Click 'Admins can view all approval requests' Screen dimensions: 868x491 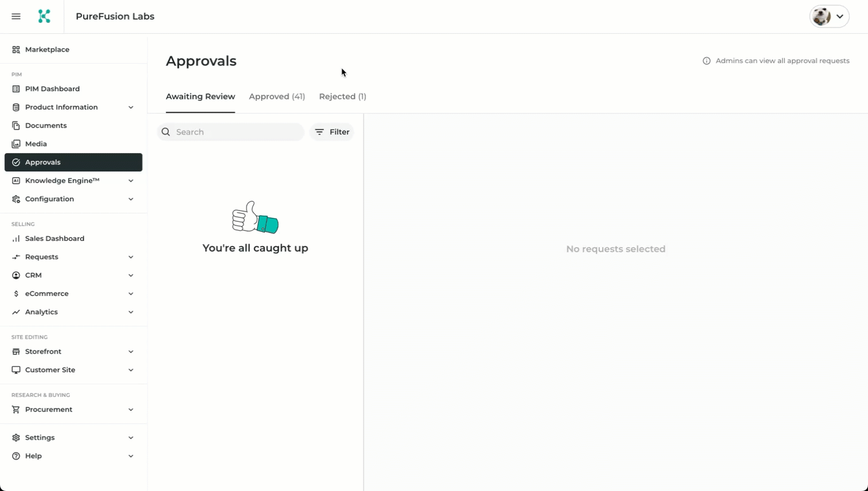(782, 61)
